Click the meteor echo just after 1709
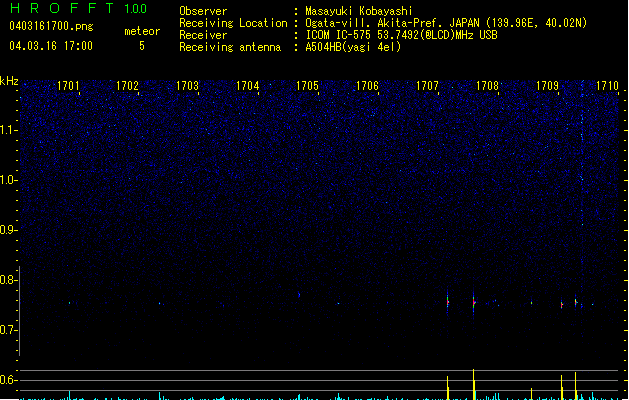This screenshot has width=629, height=400. tap(562, 305)
